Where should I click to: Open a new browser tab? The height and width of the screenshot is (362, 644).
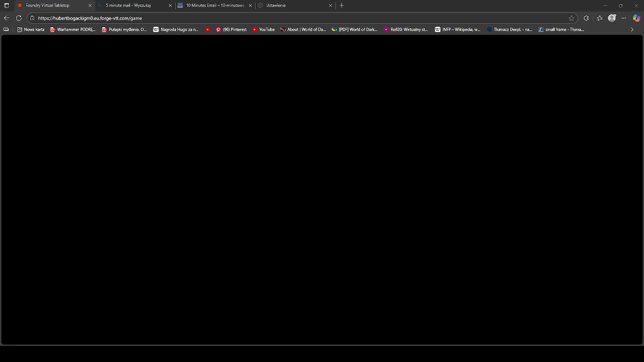pos(342,6)
